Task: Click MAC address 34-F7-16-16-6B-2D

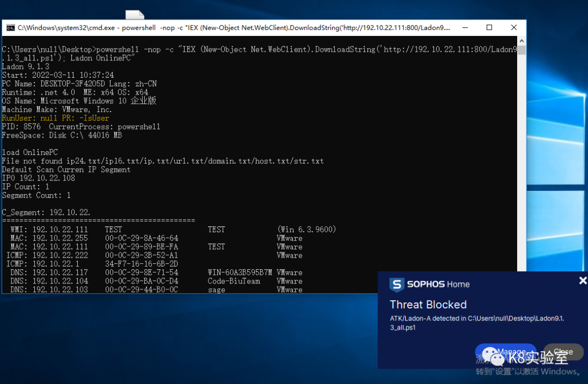Action: pos(142,264)
